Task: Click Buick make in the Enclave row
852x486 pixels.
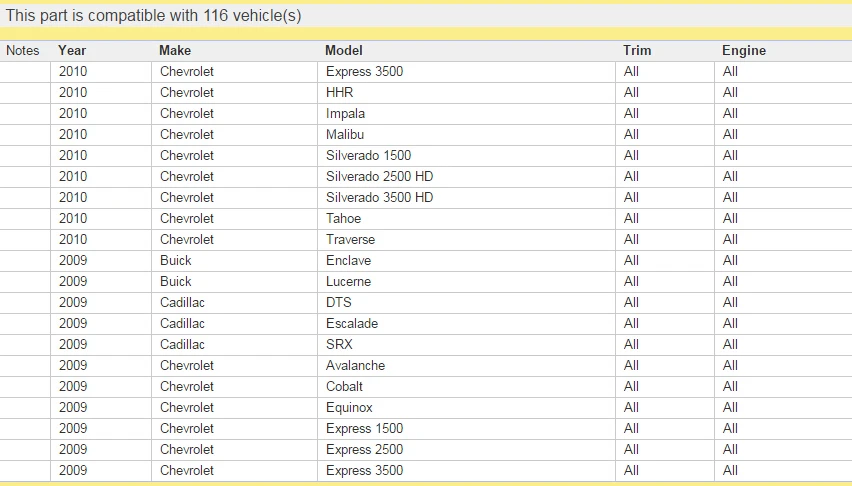Action: point(176,260)
